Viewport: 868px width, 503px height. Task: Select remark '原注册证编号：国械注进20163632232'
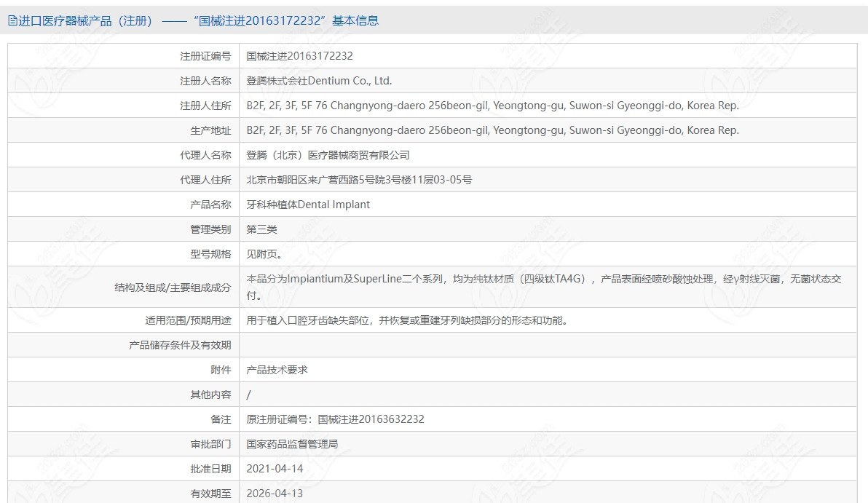pos(336,419)
